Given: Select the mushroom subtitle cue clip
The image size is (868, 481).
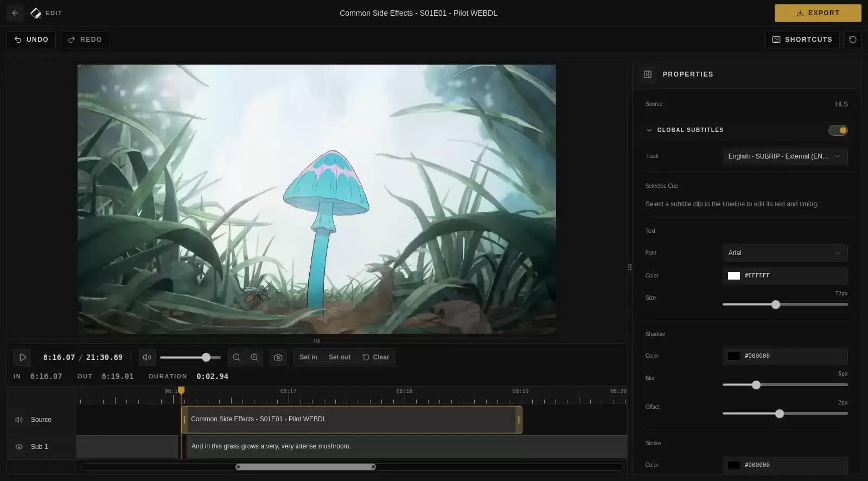Looking at the screenshot, I should pyautogui.click(x=406, y=446).
